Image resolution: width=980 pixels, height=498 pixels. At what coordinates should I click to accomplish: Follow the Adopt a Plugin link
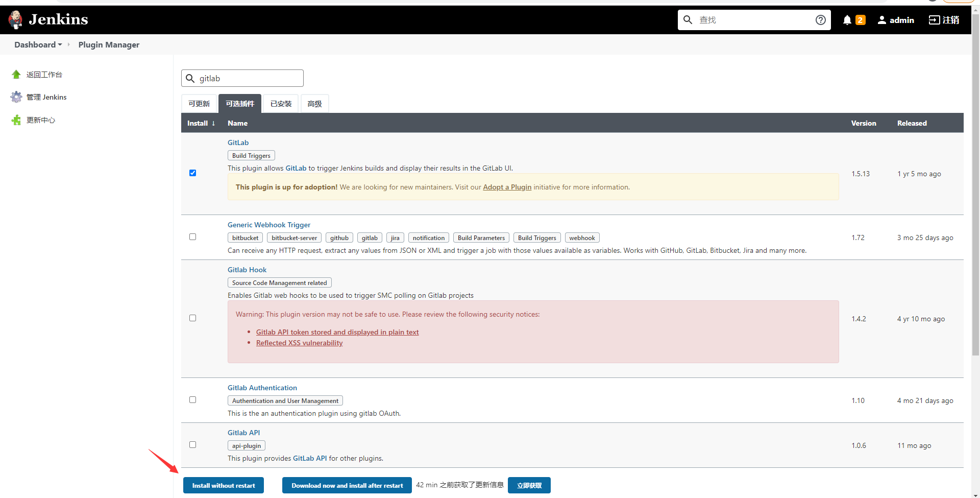point(507,187)
